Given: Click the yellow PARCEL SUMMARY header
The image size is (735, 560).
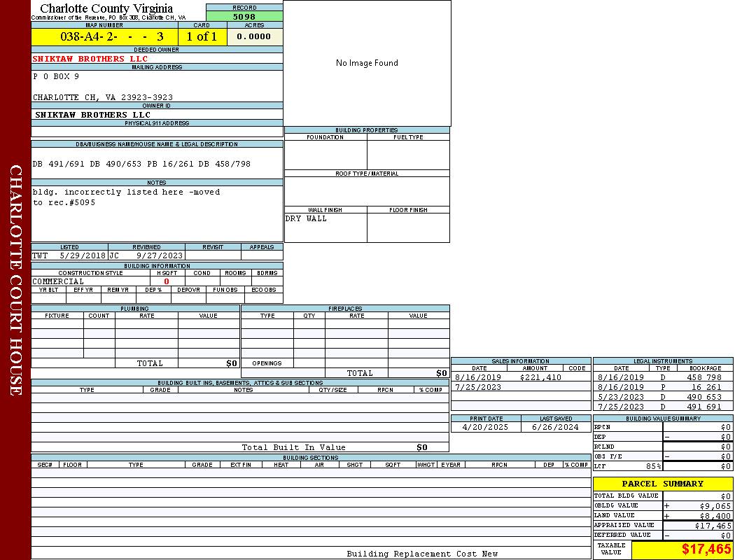Looking at the screenshot, I should point(662,484).
